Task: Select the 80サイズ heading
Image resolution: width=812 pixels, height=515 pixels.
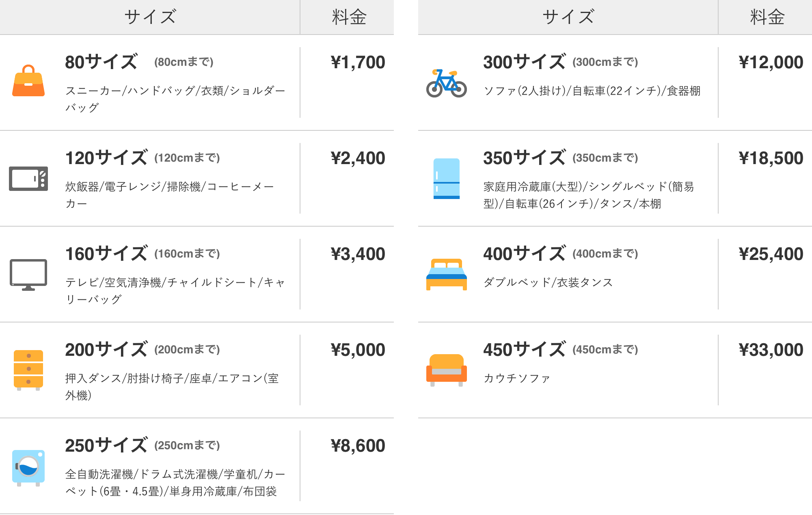Action: [x=101, y=62]
